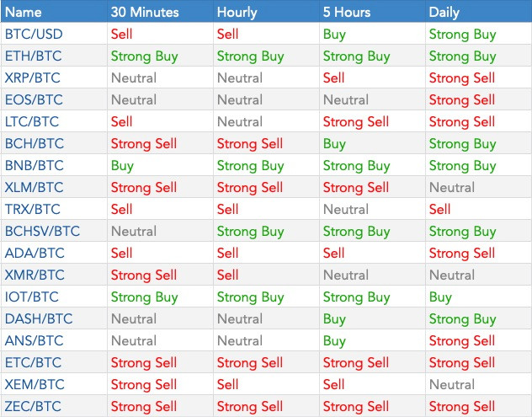Open the ZEC/BTC pair link
Viewport: 532px width, 417px height.
pos(33,407)
